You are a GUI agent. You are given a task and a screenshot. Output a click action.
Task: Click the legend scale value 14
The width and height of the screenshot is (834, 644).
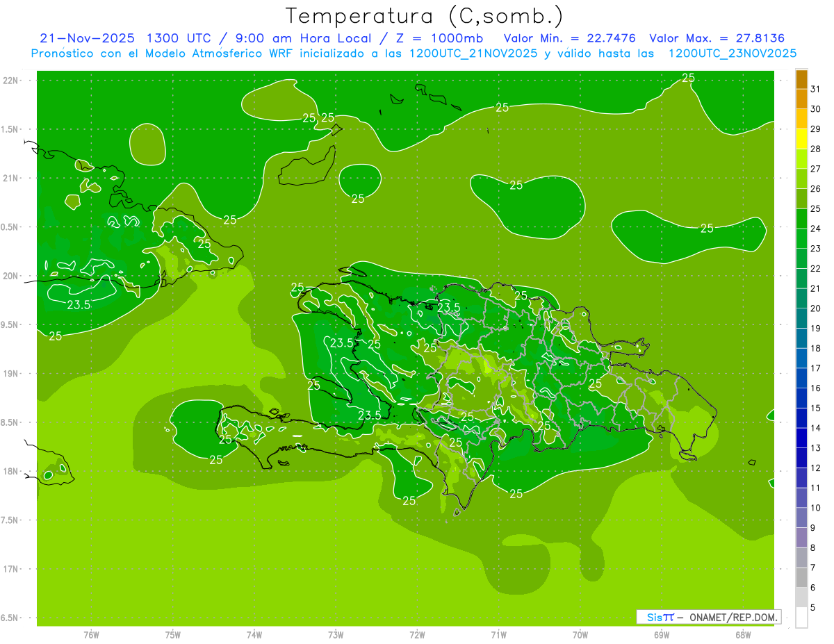click(x=816, y=428)
